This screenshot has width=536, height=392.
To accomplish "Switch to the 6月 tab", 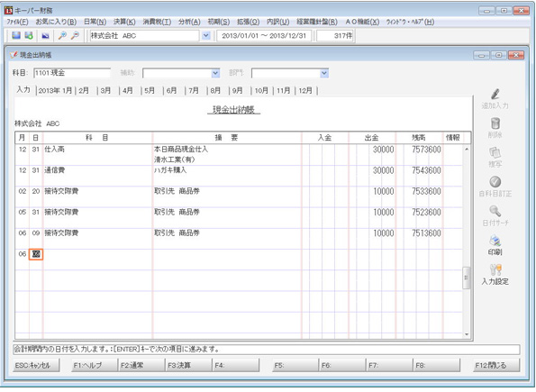I will [x=171, y=91].
